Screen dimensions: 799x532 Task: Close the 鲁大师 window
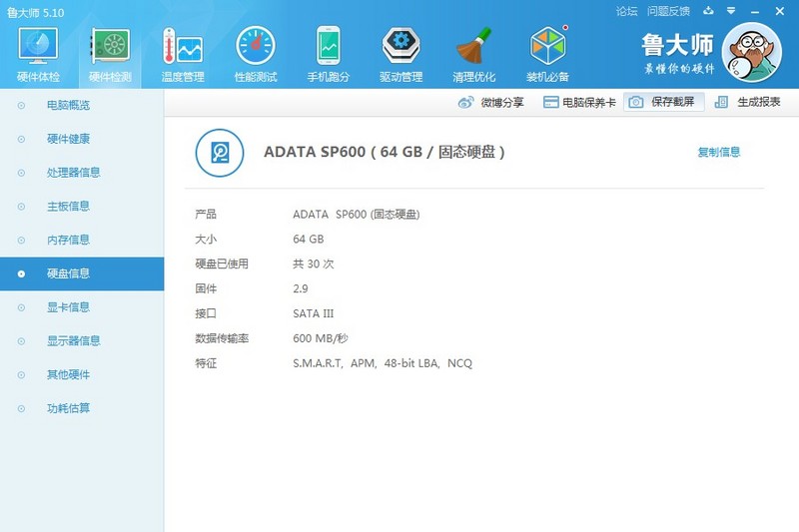780,11
